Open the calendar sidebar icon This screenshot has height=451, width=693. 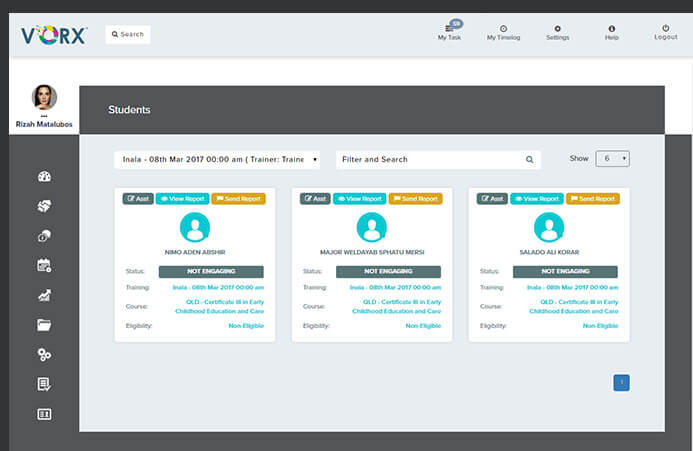[44, 265]
